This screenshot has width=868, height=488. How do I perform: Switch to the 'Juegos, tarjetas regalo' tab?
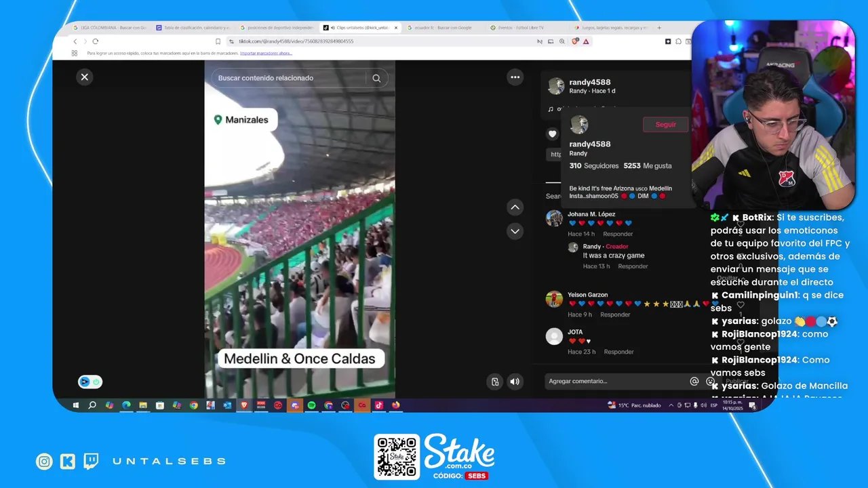(x=610, y=28)
